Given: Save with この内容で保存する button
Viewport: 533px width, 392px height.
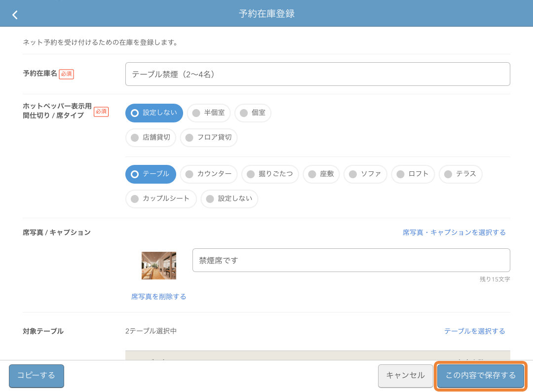Looking at the screenshot, I should click(481, 376).
